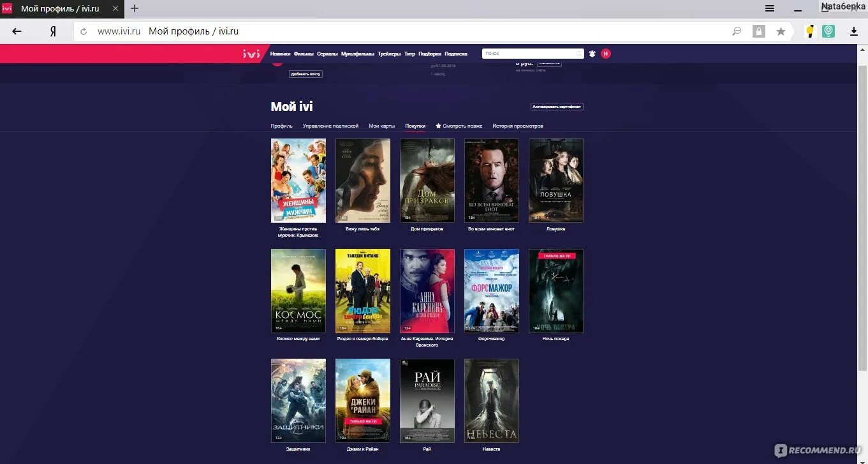Open the Во всем виноват енот poster
The width and height of the screenshot is (868, 464).
(x=491, y=181)
